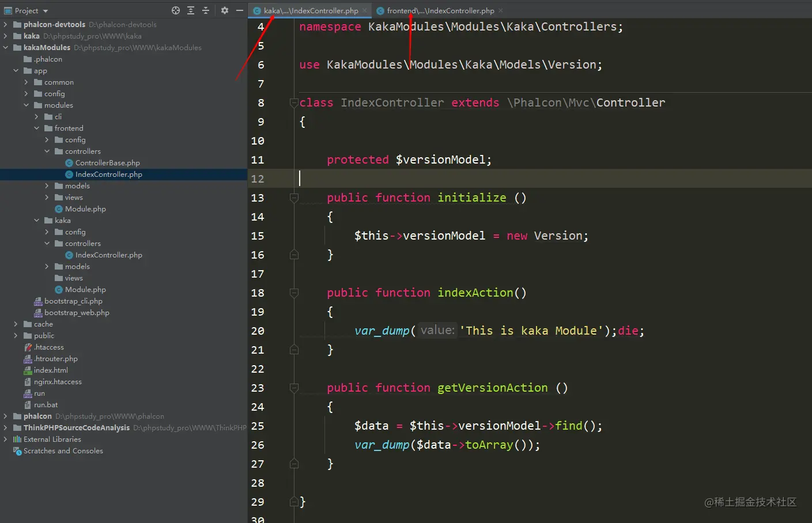Collapse the frontend folder

click(36, 128)
